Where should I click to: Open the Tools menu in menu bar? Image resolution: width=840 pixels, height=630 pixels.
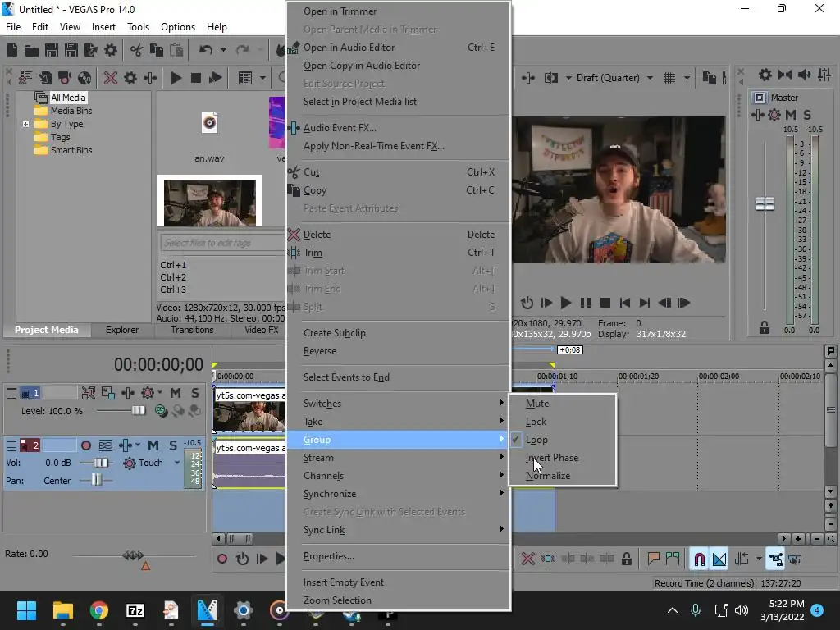[x=138, y=27]
